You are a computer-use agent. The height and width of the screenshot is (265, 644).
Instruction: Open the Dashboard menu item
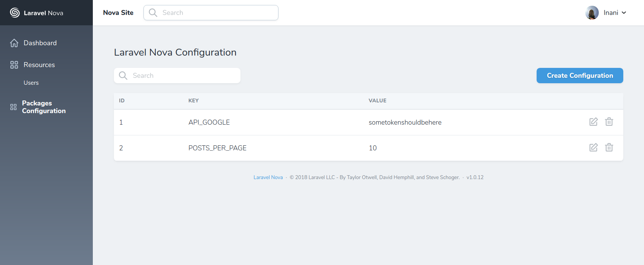[40, 43]
